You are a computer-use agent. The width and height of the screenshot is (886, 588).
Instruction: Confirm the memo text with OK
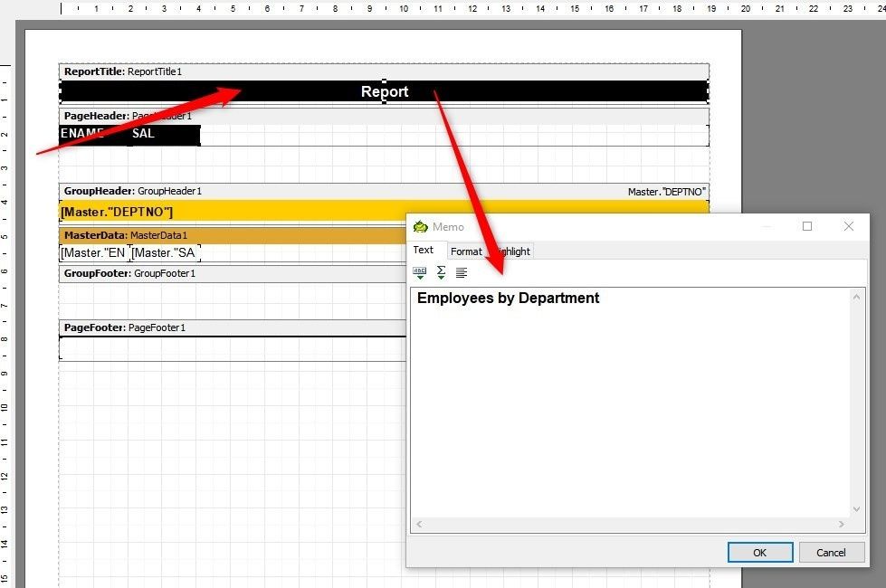click(759, 552)
